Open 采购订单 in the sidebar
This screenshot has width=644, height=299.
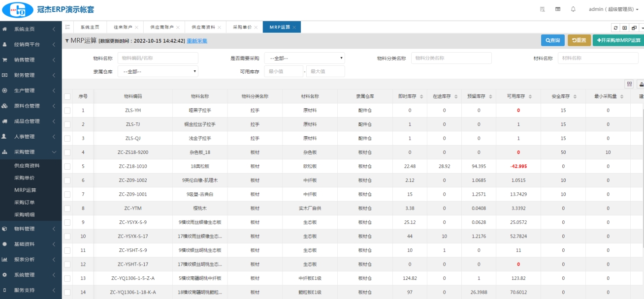[25, 203]
